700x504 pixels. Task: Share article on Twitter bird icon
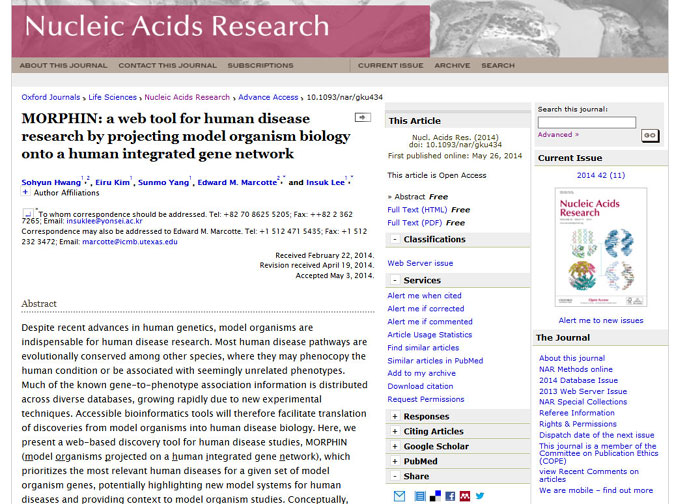pos(480,496)
